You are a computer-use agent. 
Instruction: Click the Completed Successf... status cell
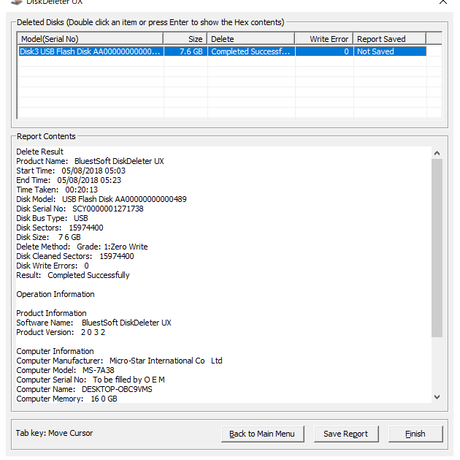[251, 51]
